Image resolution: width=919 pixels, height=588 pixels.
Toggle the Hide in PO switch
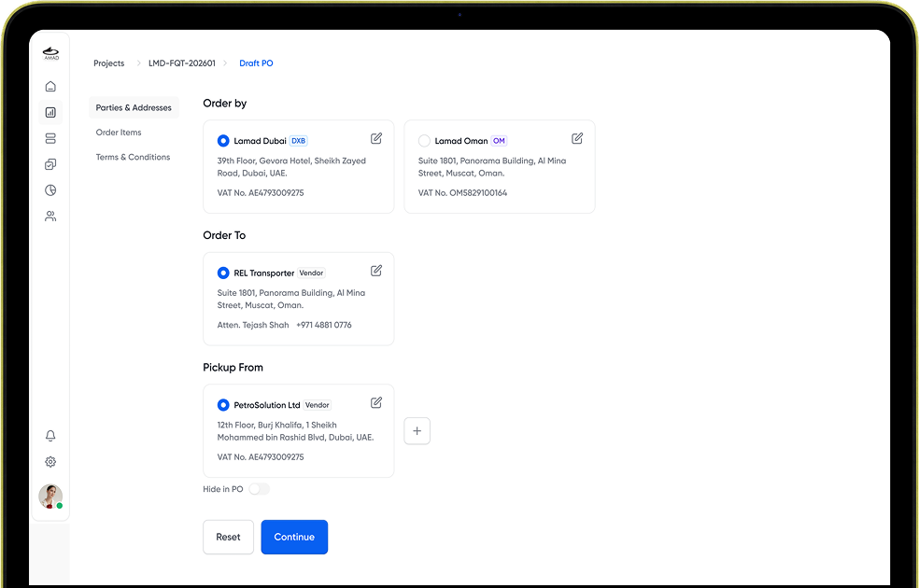tap(259, 489)
